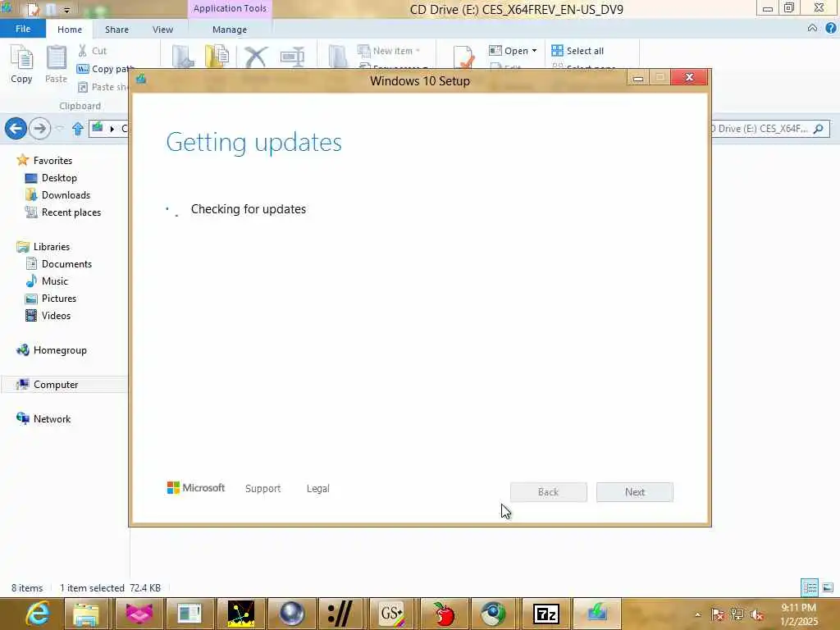Switch to the Home ribbon tab
Screen dimensions: 840x630
click(70, 30)
